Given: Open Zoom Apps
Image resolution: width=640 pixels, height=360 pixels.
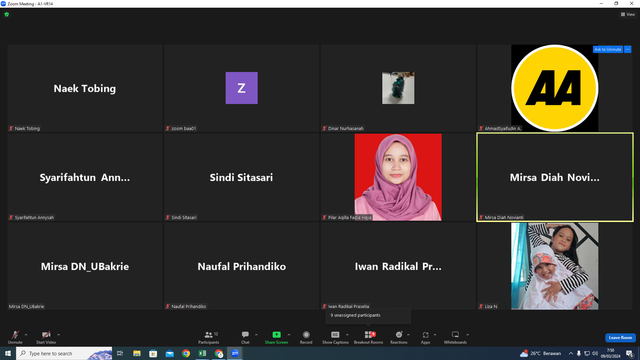Looking at the screenshot, I should click(425, 337).
